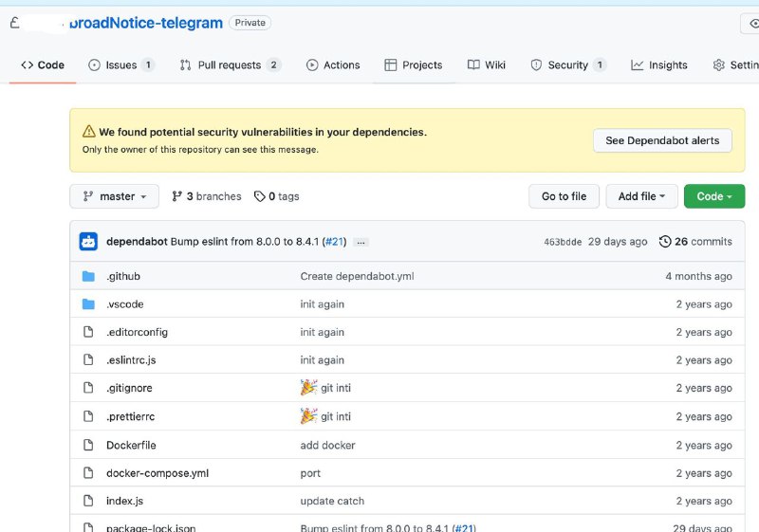The image size is (759, 532).
Task: Click the warning triangle in security alert
Action: coord(89,133)
